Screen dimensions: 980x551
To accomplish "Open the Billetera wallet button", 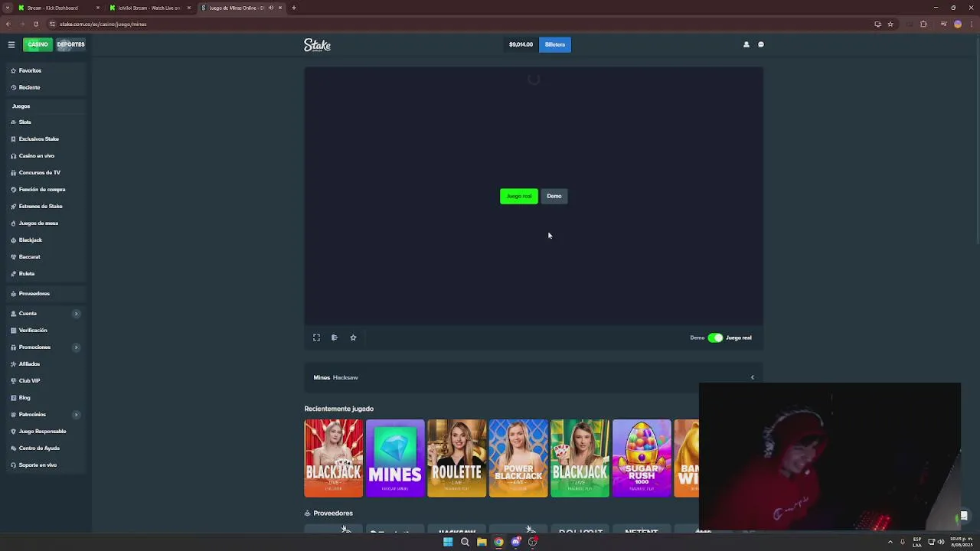I will (x=555, y=44).
